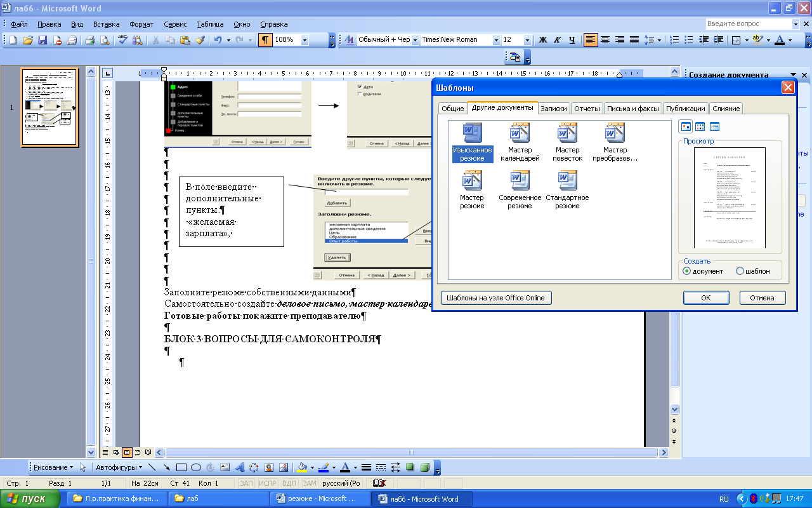Center-align the text
812x508 pixels.
pyautogui.click(x=605, y=40)
